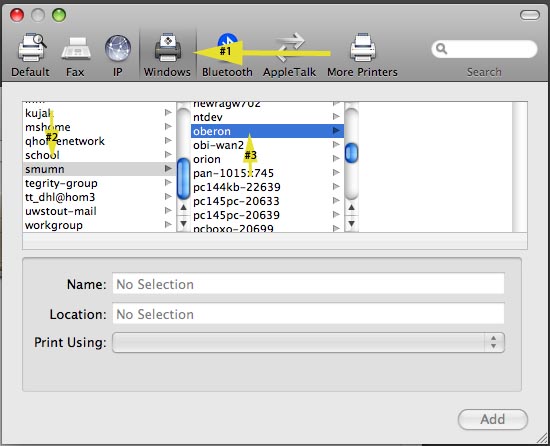Click the More Printers icon
Screen dimensions: 550x446
click(363, 48)
